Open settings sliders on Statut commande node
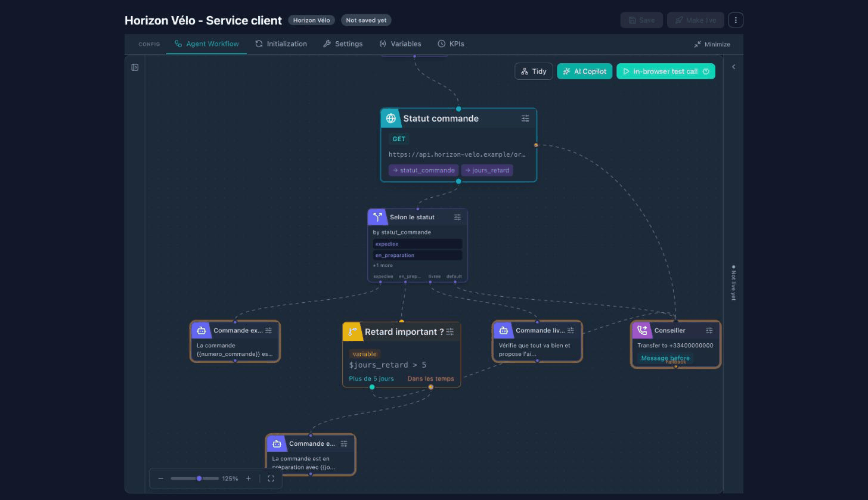Screen dimensions: 868x500 525,119
